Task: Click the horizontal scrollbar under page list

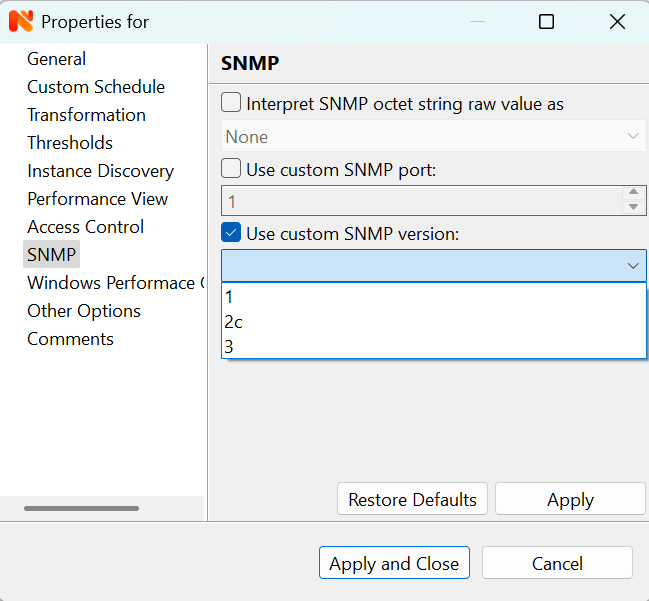Action: [81, 508]
